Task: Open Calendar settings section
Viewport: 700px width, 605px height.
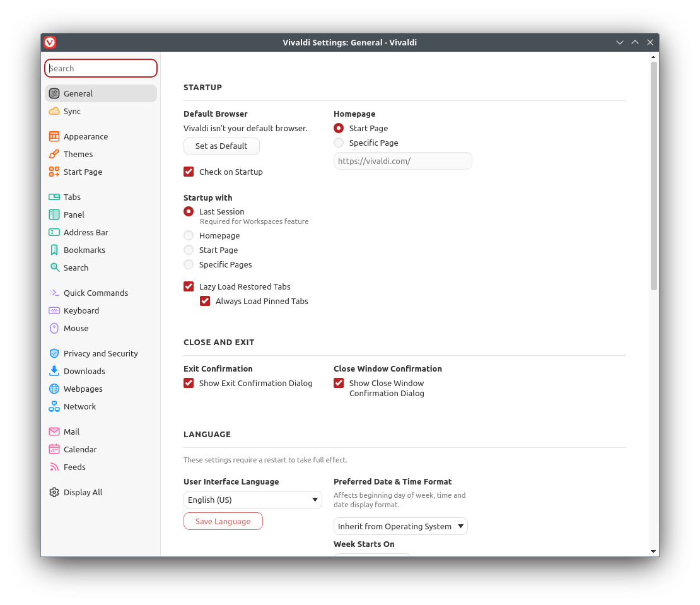Action: [x=101, y=449]
